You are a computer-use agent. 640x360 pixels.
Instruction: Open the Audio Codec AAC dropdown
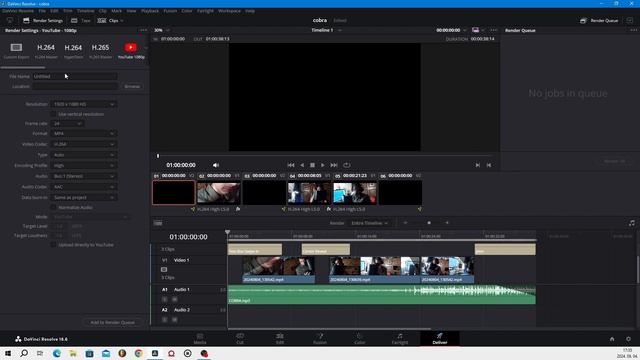coord(84,187)
